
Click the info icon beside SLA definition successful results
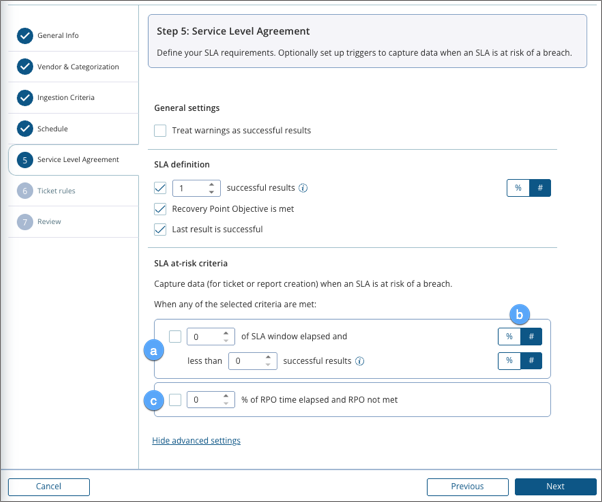coord(303,188)
